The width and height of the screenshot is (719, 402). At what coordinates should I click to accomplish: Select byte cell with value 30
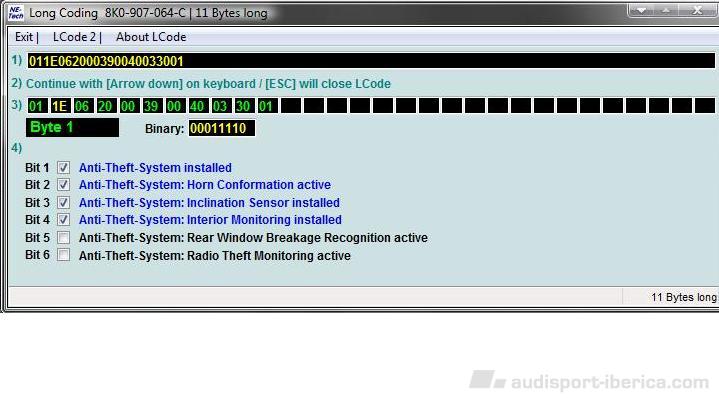243,106
